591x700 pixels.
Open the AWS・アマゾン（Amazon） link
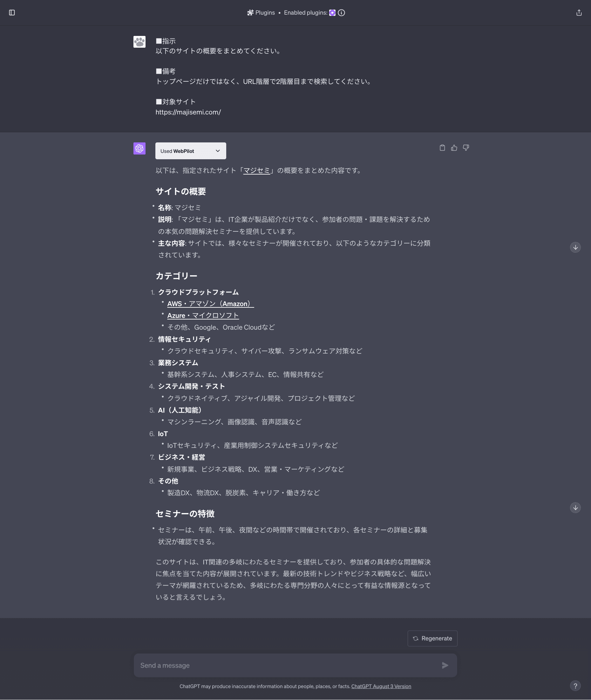(210, 304)
